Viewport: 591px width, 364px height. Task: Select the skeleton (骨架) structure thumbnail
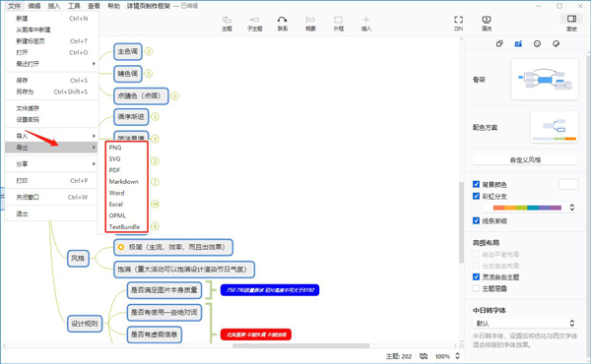pos(545,79)
